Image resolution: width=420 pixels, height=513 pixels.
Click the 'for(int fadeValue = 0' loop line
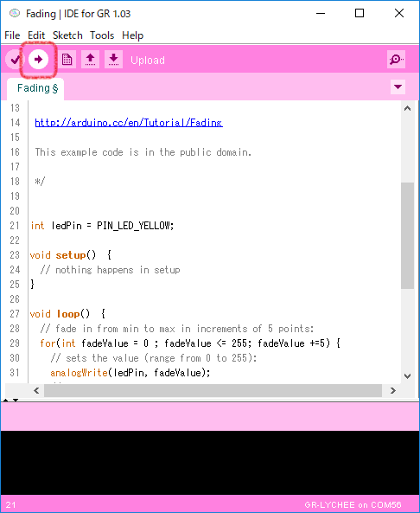(x=190, y=343)
